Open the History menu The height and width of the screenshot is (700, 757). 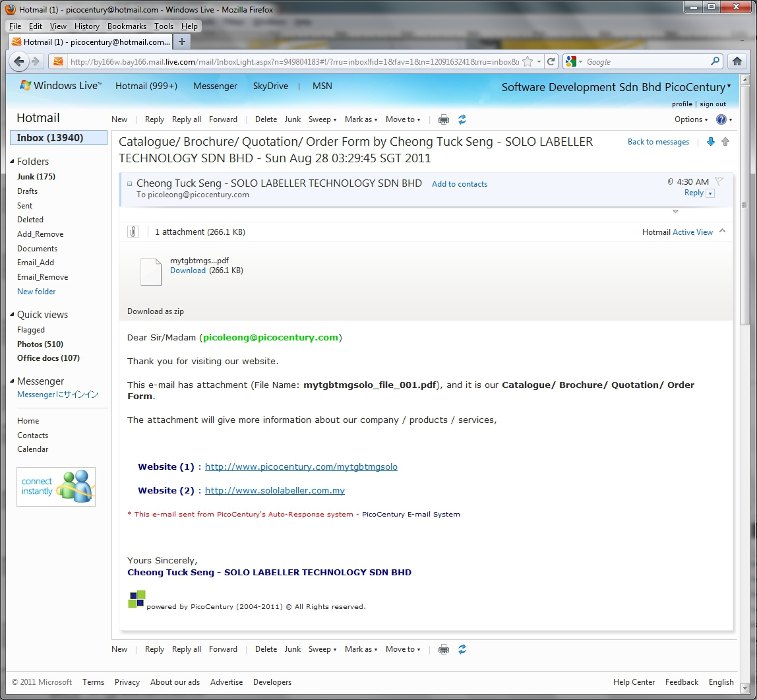click(87, 26)
